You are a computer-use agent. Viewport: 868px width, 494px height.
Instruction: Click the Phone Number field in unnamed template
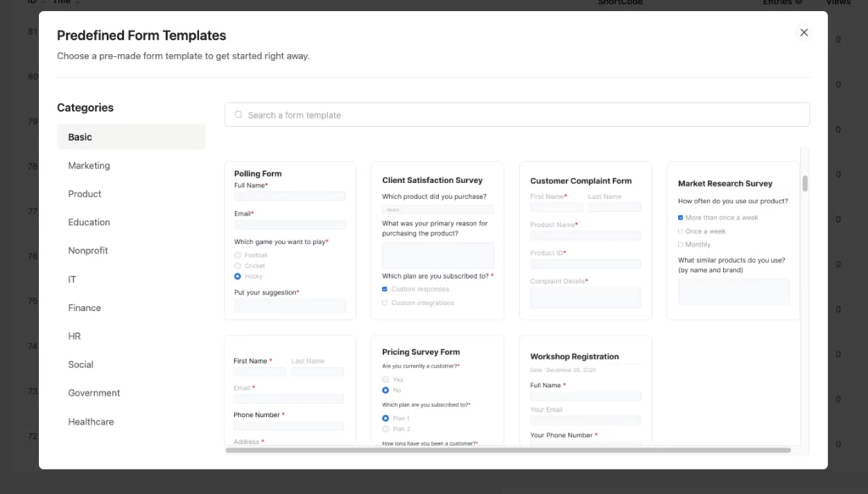tap(288, 425)
